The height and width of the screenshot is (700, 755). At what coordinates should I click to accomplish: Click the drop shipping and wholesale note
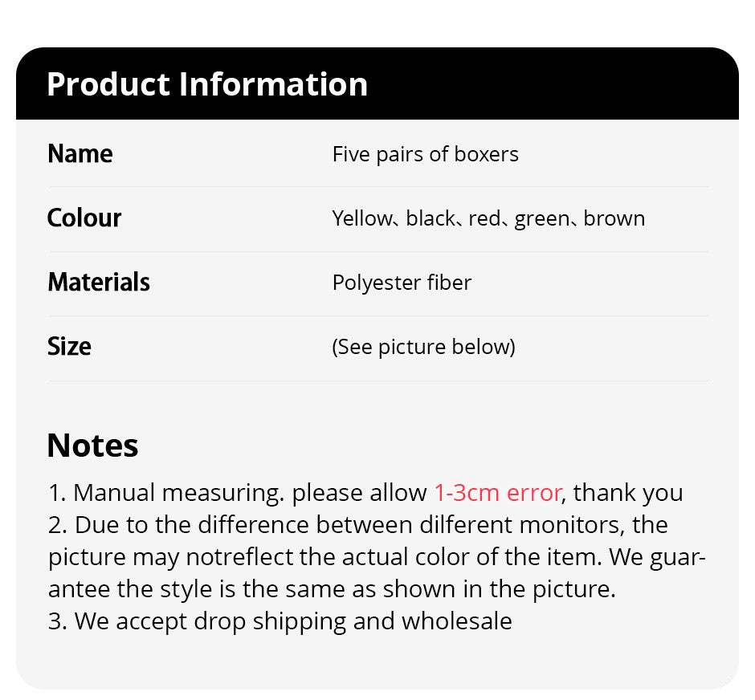tap(280, 621)
